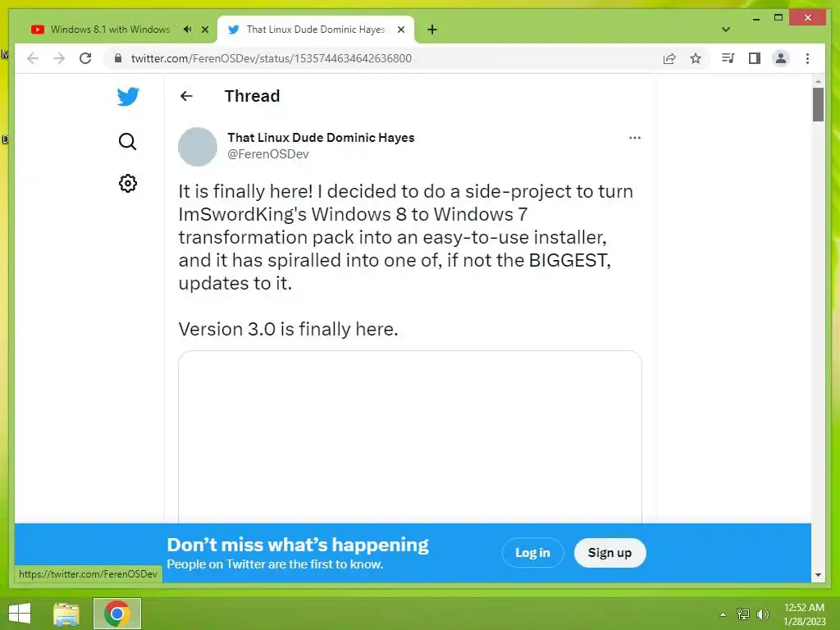This screenshot has width=840, height=630.
Task: Open the taskbar clock 12:52 AM
Action: pos(804,614)
